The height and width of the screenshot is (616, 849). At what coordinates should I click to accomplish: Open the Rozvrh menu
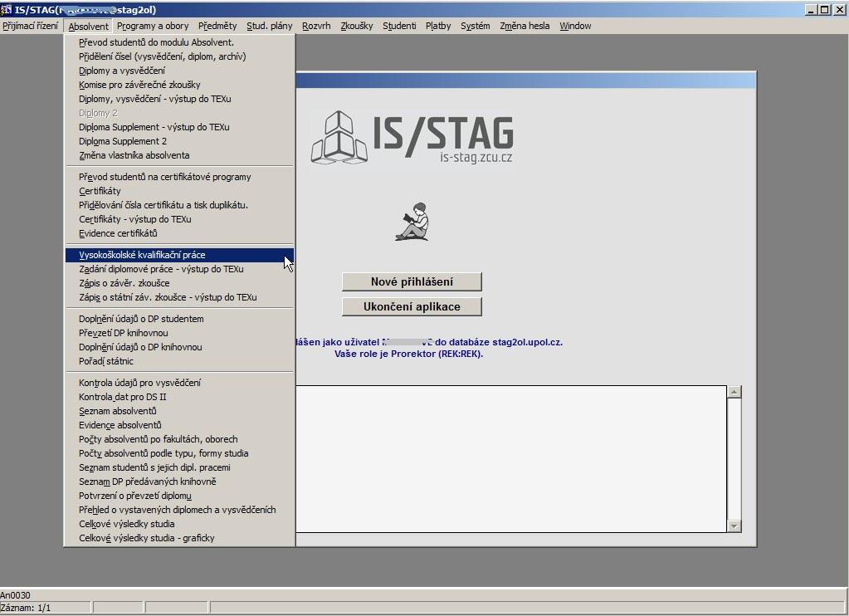pyautogui.click(x=316, y=26)
